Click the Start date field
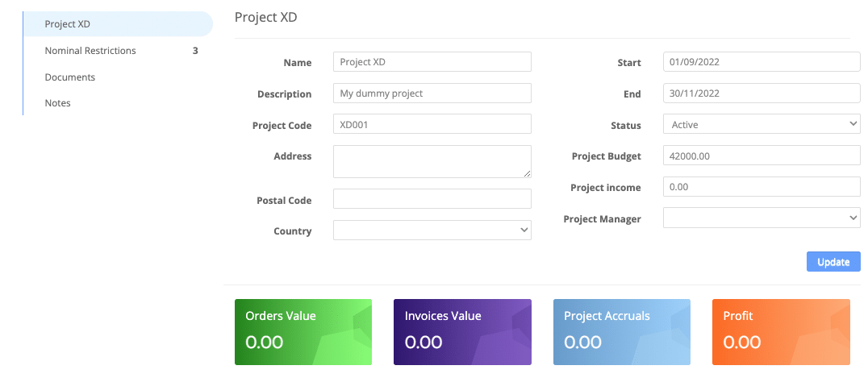This screenshot has width=868, height=378. click(762, 62)
